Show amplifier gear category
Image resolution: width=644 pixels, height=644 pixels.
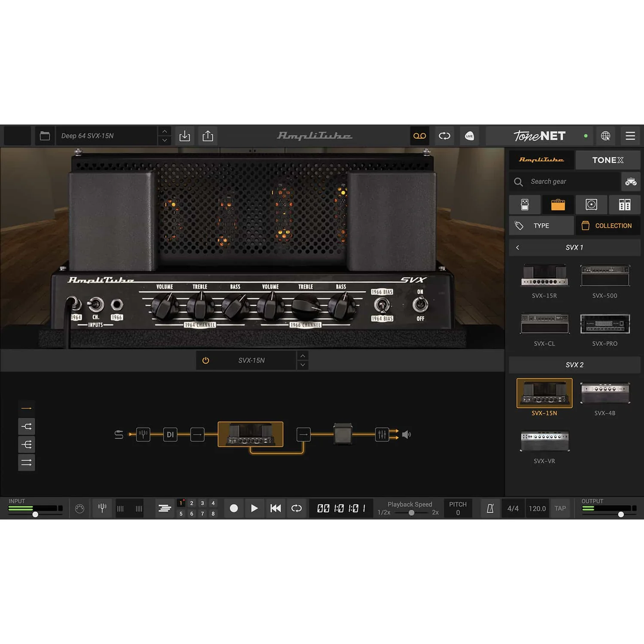558,204
